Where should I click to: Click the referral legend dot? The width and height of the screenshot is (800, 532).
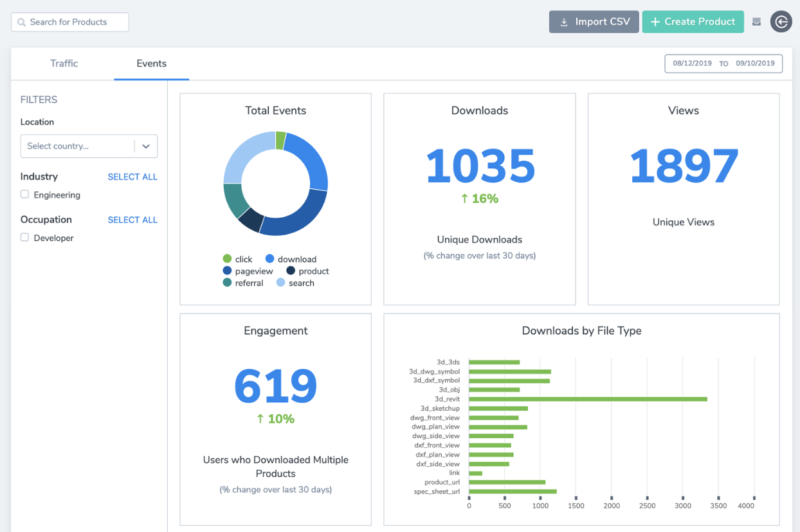pyautogui.click(x=227, y=283)
